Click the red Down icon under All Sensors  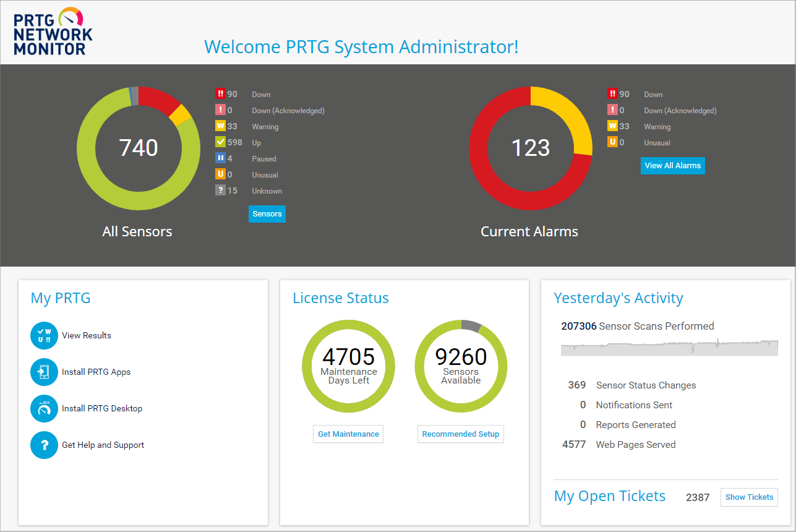click(x=220, y=94)
